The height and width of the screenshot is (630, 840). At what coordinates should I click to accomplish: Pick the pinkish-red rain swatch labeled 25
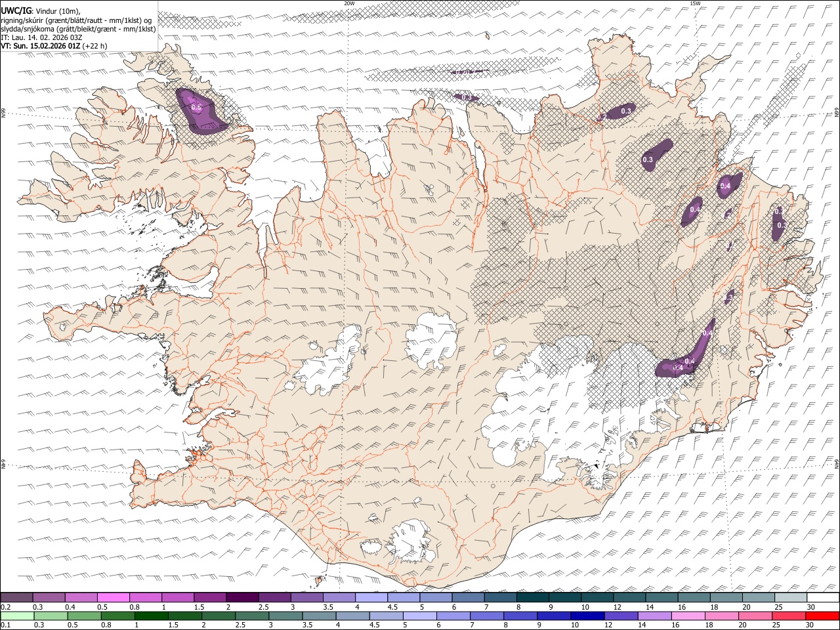tap(789, 616)
